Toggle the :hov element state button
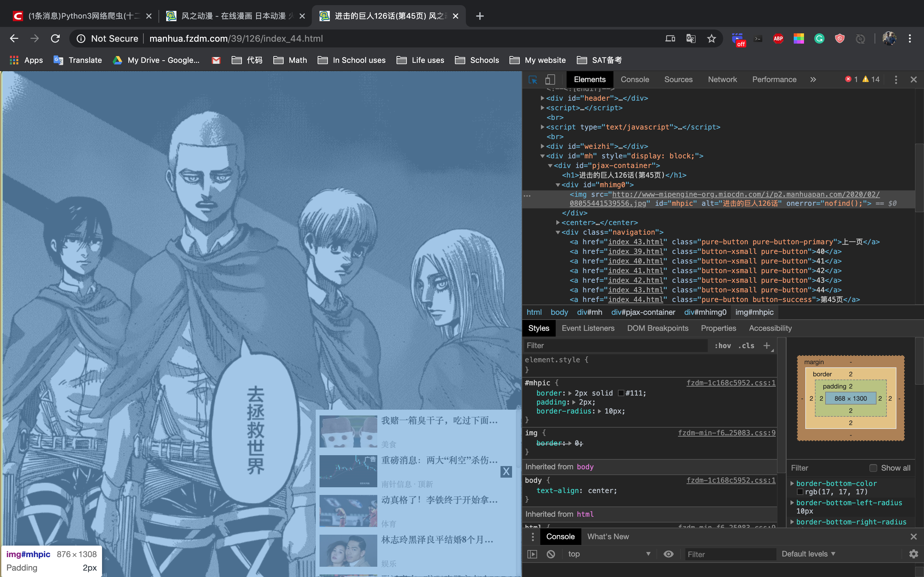This screenshot has width=924, height=577. (x=723, y=345)
